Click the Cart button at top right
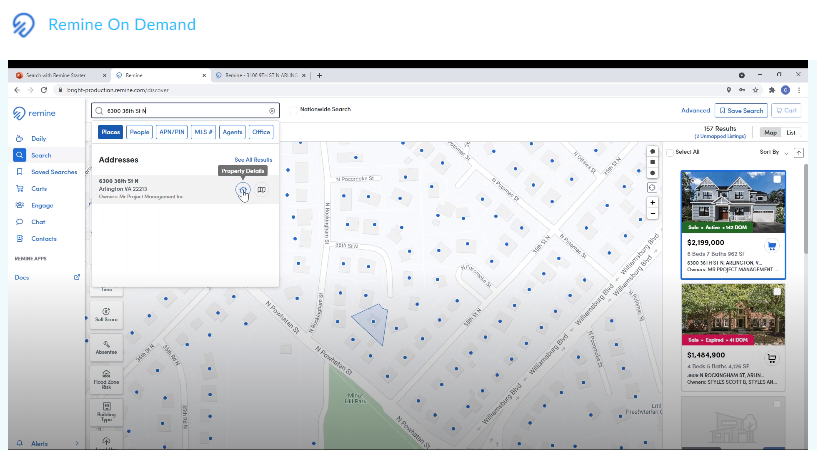The width and height of the screenshot is (817, 450). (786, 110)
